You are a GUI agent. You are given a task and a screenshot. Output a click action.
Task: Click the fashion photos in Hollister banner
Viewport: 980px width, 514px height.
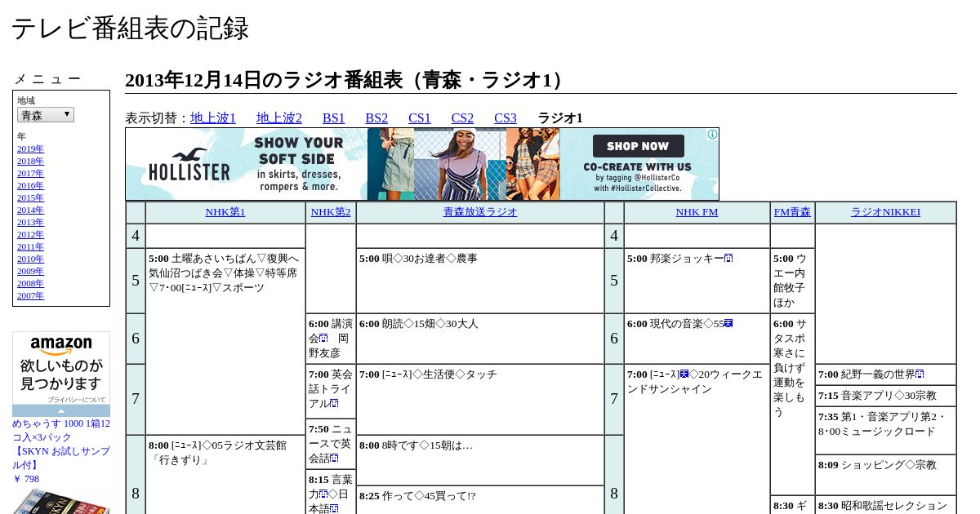(463, 164)
